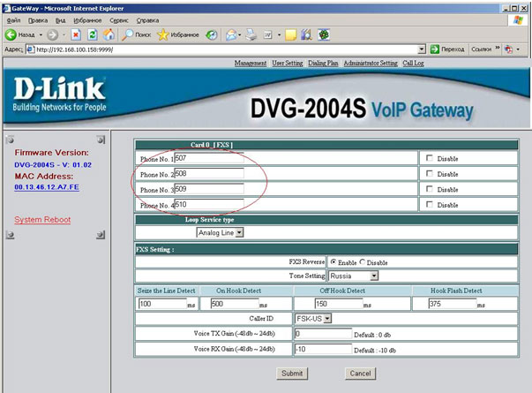
Task: Click the System Reboot link
Action: (x=42, y=219)
